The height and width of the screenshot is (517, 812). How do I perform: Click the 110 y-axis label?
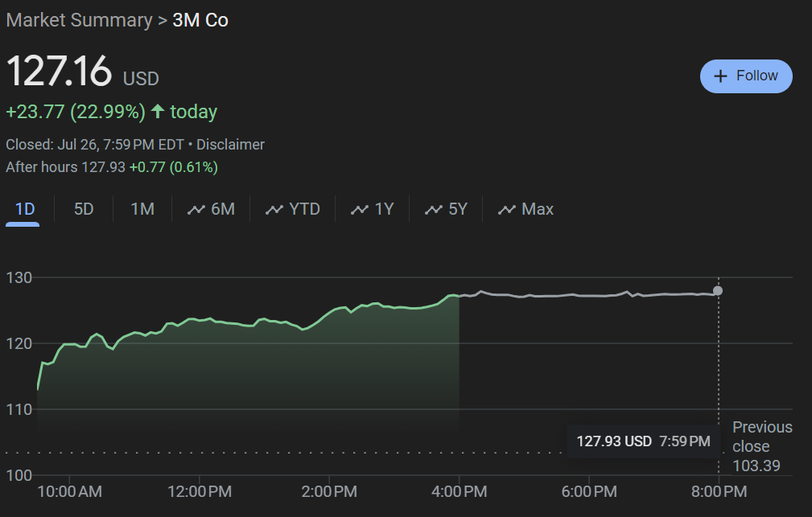(19, 410)
